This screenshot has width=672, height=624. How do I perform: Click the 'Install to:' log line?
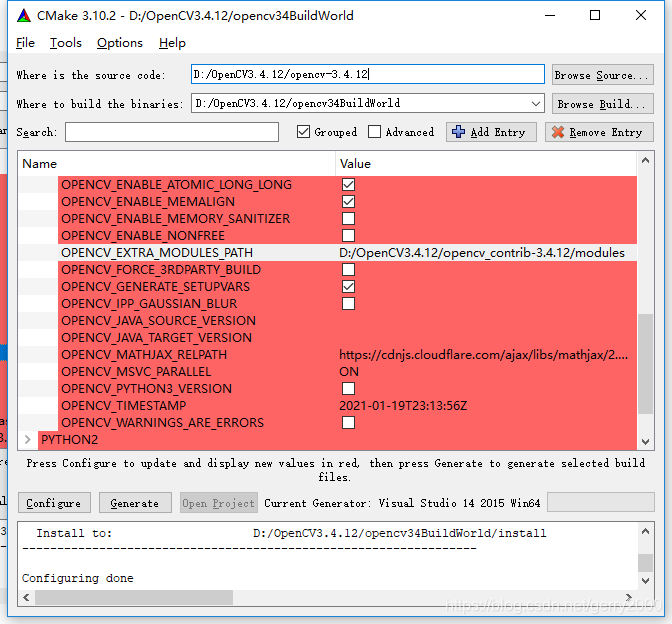tap(291, 533)
